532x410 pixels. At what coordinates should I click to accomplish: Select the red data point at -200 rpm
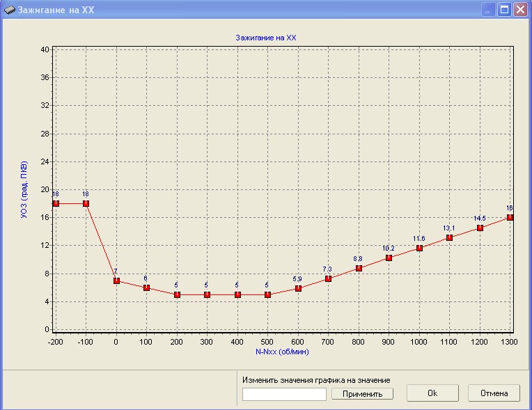(56, 203)
